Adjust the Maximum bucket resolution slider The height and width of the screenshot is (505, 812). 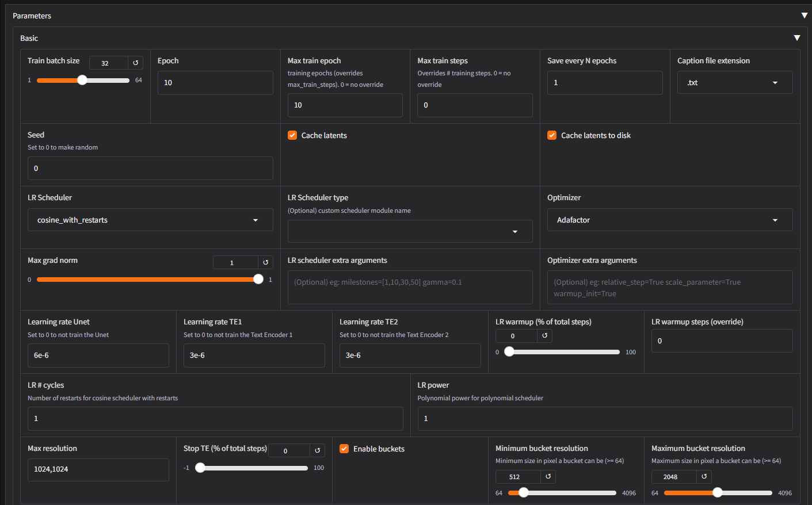tap(718, 492)
